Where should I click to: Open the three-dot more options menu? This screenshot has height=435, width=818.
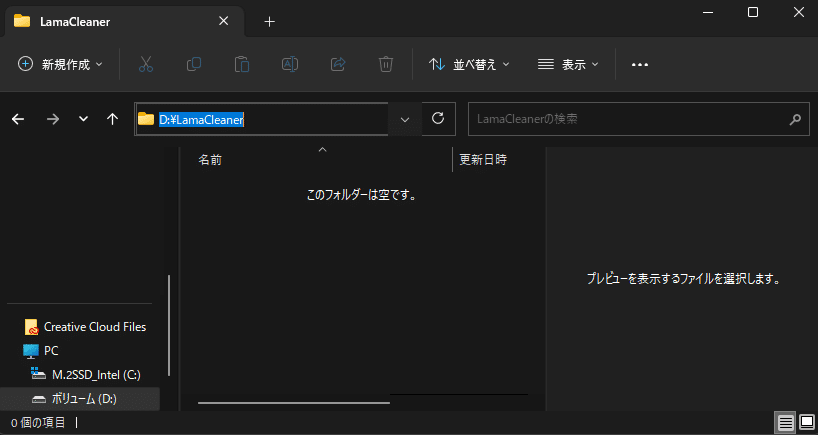(x=640, y=64)
